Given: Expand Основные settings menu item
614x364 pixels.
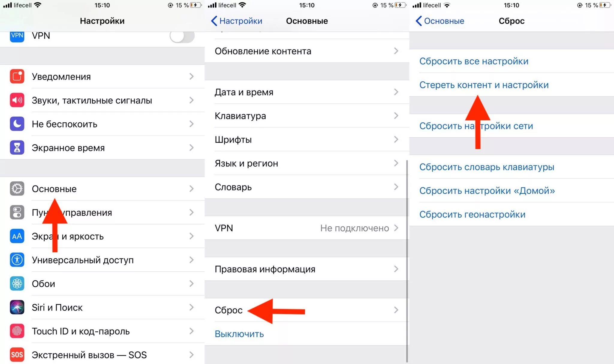Looking at the screenshot, I should [x=102, y=189].
